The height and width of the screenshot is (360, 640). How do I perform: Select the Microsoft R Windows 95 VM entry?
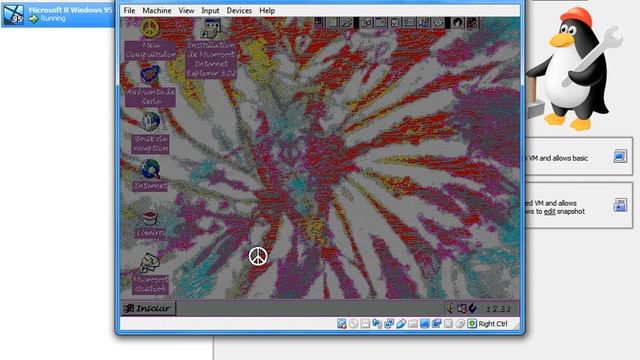click(58, 14)
